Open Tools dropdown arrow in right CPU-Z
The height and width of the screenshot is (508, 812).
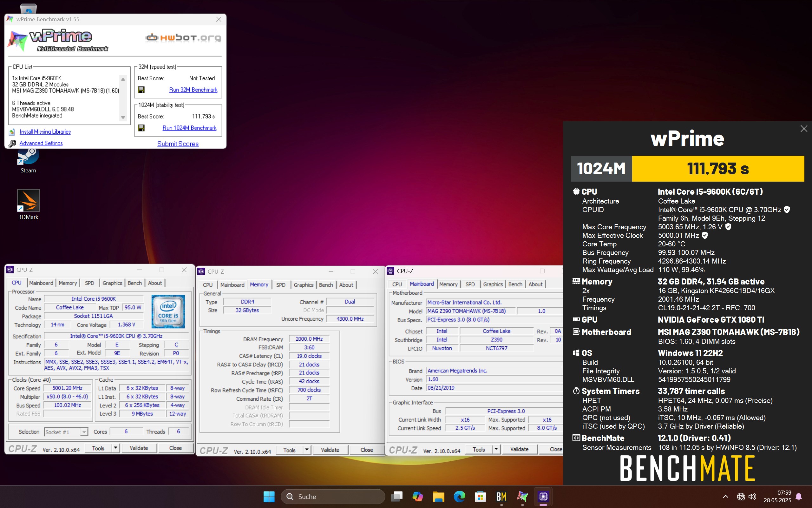click(x=496, y=449)
